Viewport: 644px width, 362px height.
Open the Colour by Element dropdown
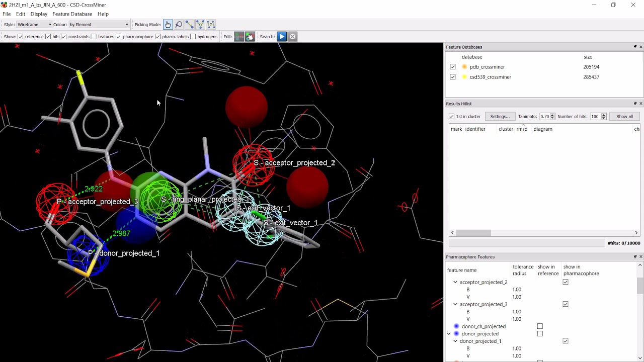[99, 24]
